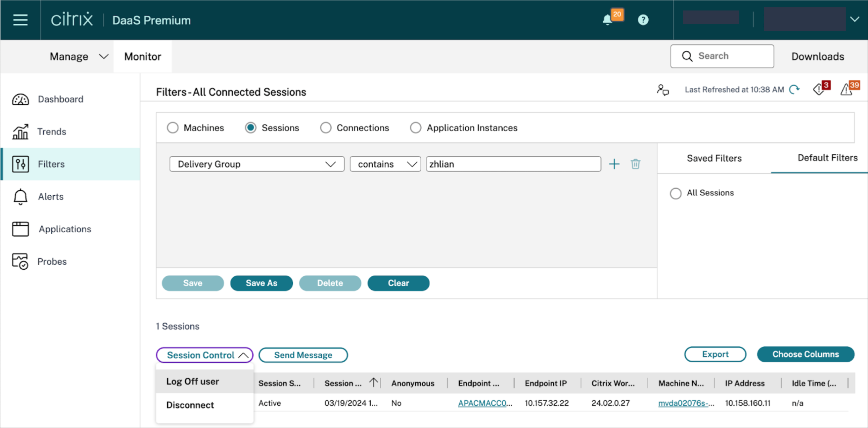Open the help question mark icon
Viewport: 868px width, 428px height.
pos(643,20)
